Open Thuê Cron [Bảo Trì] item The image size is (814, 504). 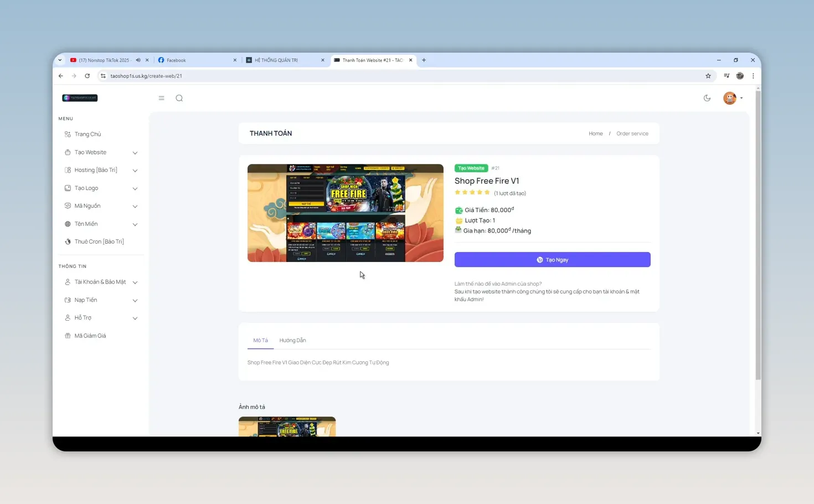(x=99, y=241)
